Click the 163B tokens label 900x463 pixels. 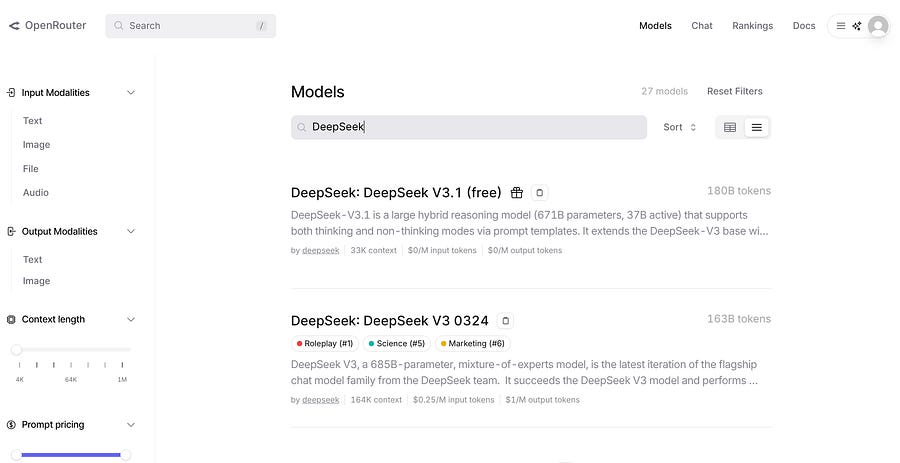click(x=739, y=319)
